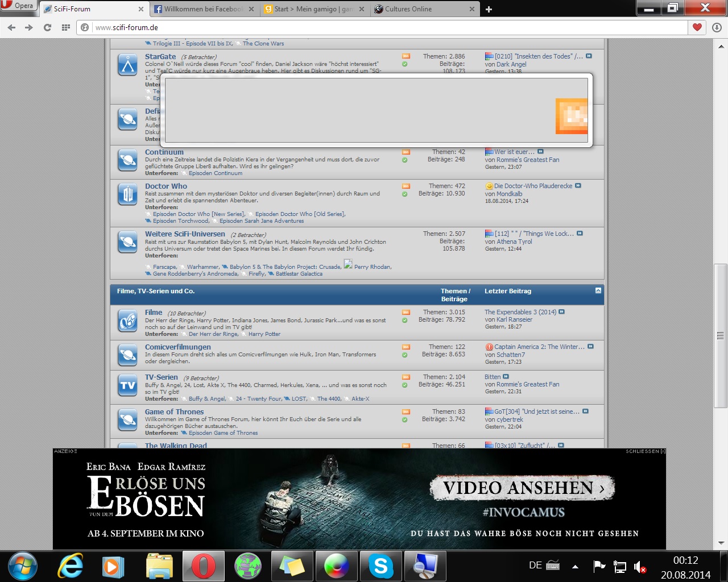728x582 pixels.
Task: Collapse the Filme, TV-Serien und Co. category
Action: pos(598,290)
